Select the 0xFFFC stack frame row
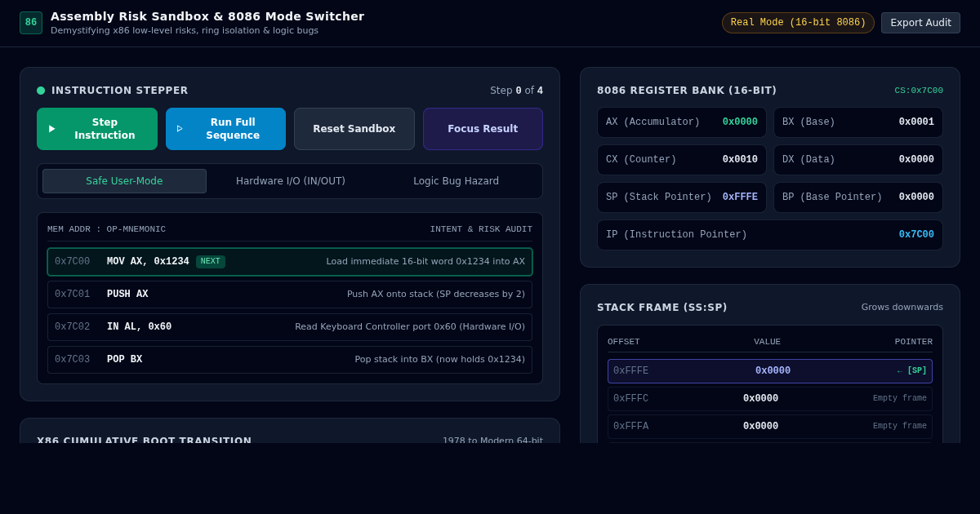The width and height of the screenshot is (980, 514). [770, 399]
